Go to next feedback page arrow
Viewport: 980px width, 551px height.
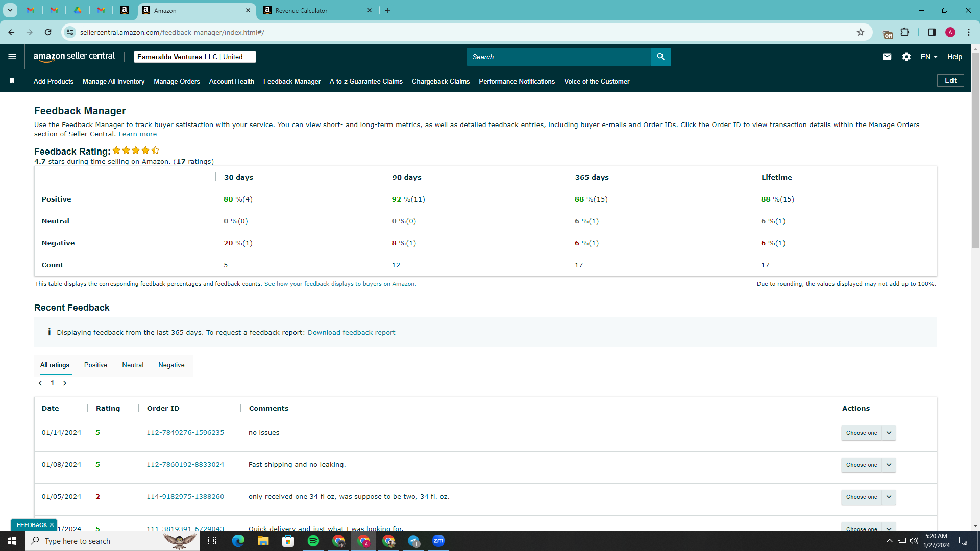click(x=65, y=383)
